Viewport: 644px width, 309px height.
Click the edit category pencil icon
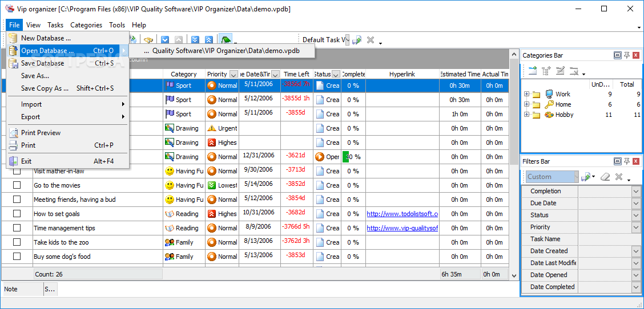pos(560,71)
